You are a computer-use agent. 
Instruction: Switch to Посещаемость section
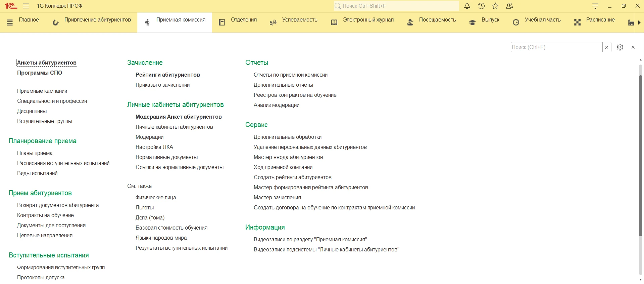(x=437, y=20)
